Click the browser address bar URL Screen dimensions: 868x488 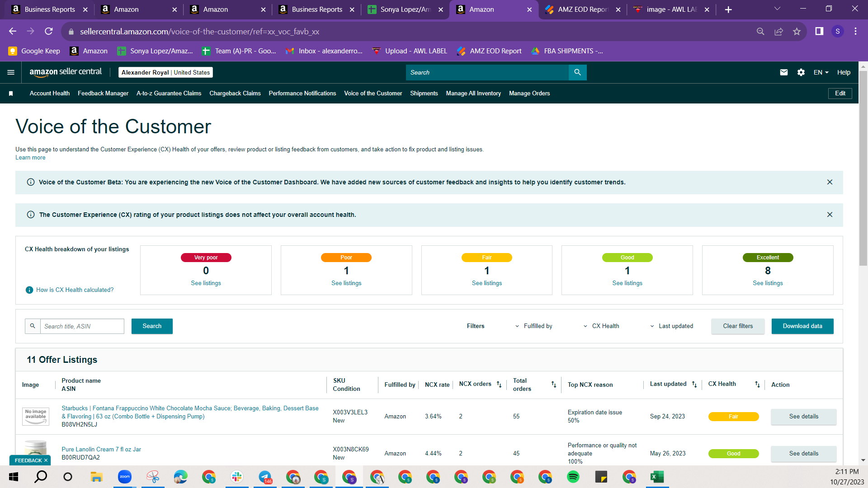[199, 32]
